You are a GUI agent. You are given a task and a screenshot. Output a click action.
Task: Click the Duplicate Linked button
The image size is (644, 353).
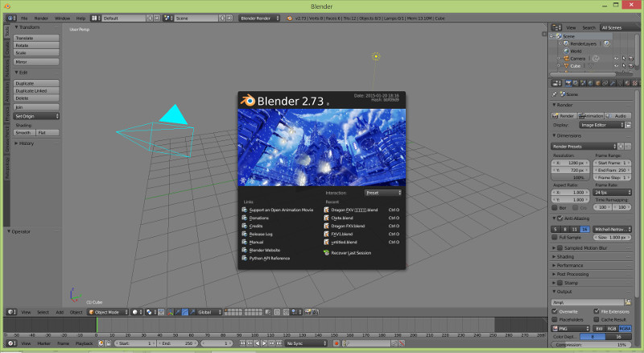36,91
